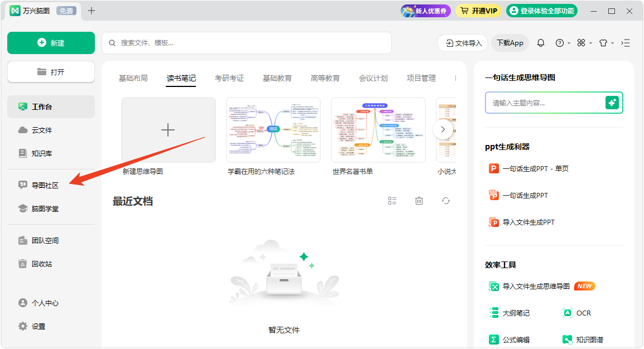Open the 知识图谱 knowledge graph tool
Image resolution: width=644 pixels, height=349 pixels.
coord(583,340)
